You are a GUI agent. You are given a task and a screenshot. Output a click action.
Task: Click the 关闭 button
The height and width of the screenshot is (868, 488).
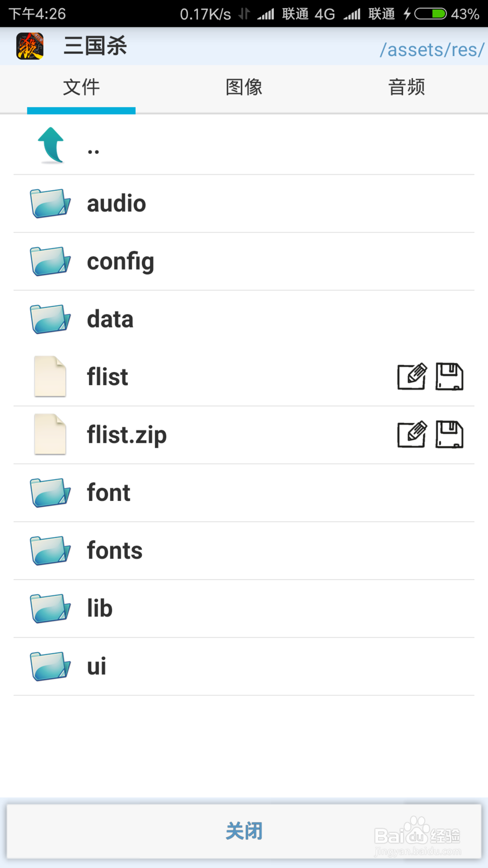point(244,831)
